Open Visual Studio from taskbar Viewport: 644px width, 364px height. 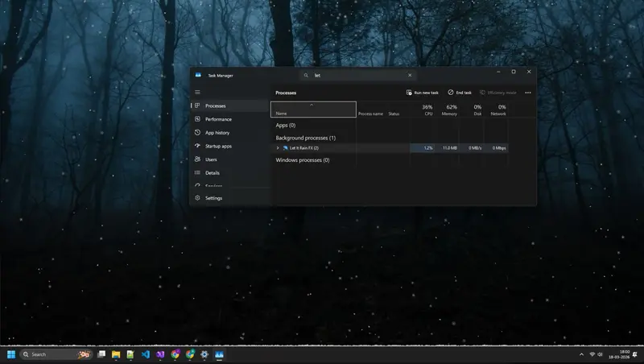click(160, 354)
